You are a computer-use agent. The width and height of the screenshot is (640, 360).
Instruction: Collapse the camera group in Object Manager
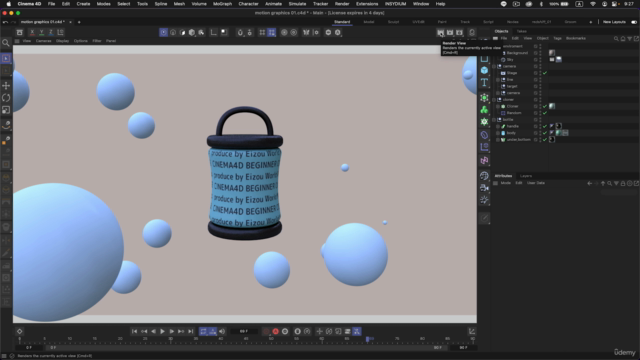point(494,66)
